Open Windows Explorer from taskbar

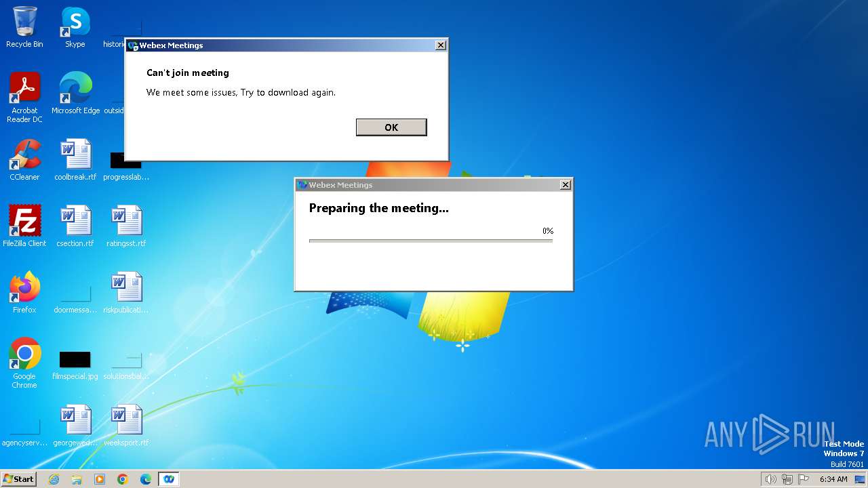pyautogui.click(x=77, y=479)
